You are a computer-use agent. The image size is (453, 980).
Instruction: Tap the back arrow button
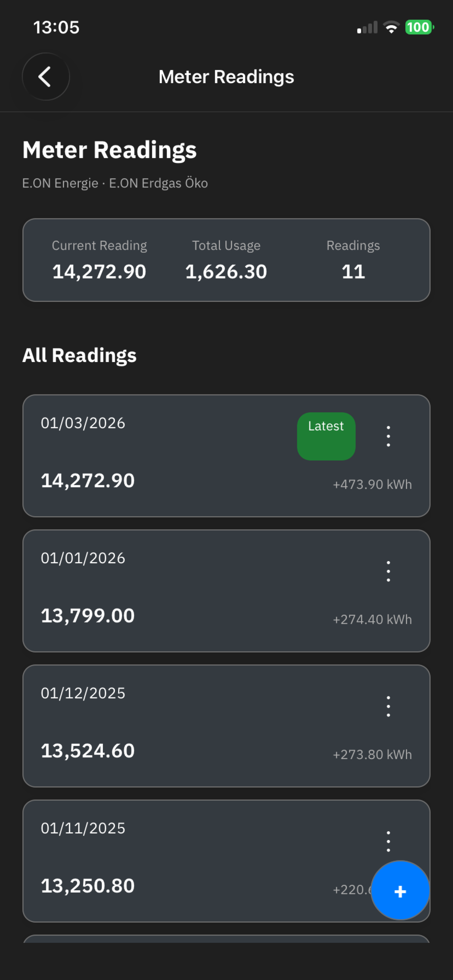tap(46, 77)
